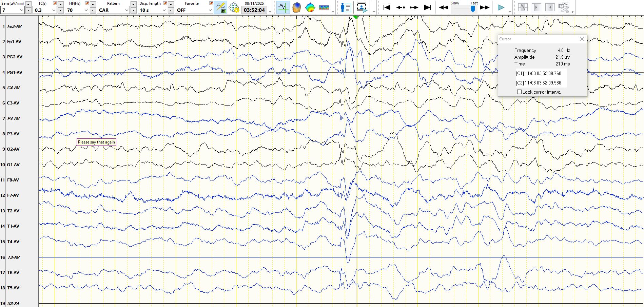The width and height of the screenshot is (644, 307).
Task: Select the F7-AV channel label
Action: point(13,195)
